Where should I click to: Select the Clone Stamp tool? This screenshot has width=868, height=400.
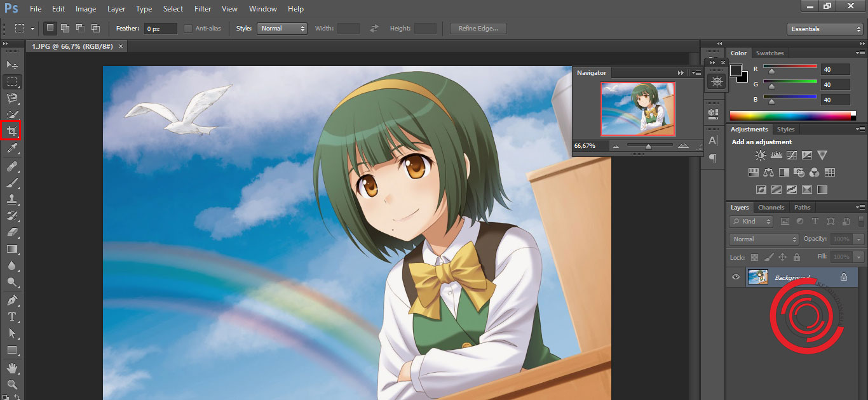click(x=11, y=199)
